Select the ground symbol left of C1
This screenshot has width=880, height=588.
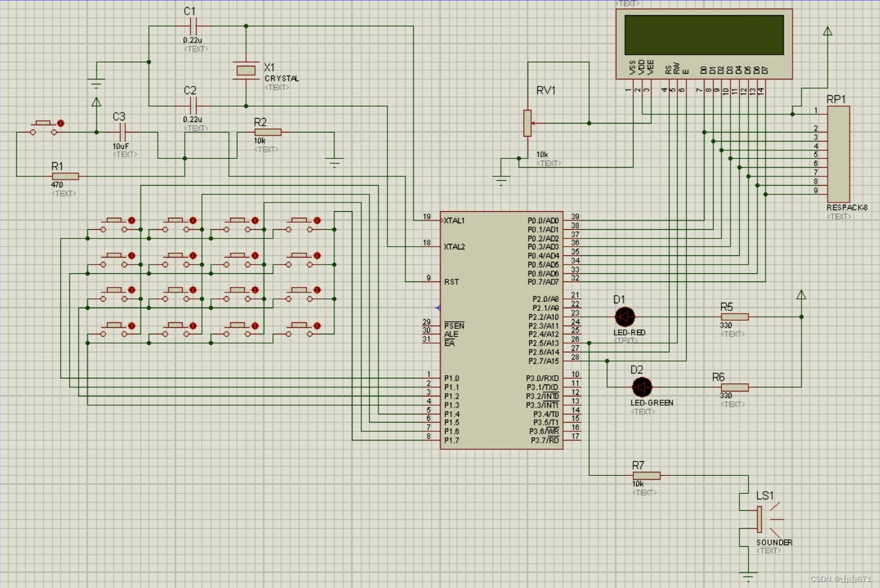(x=96, y=84)
